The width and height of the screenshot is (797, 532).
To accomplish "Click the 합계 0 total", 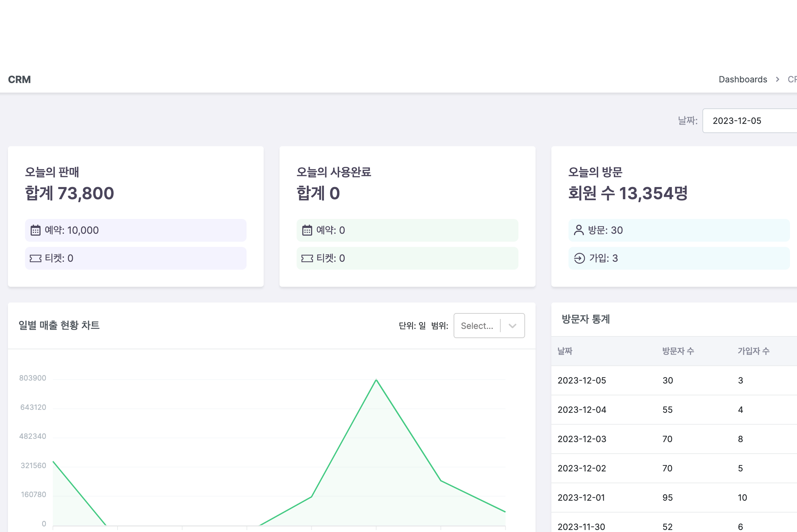I will tap(318, 193).
